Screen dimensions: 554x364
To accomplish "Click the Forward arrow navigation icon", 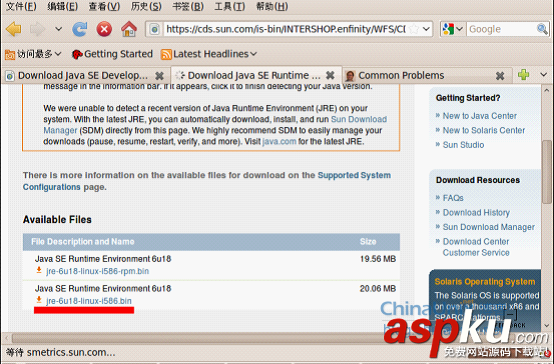I will (37, 29).
